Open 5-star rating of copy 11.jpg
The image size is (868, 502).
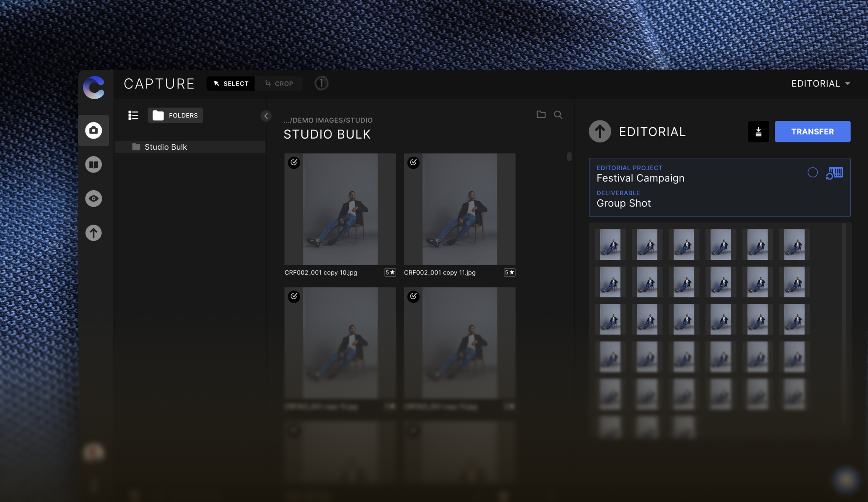[509, 273]
